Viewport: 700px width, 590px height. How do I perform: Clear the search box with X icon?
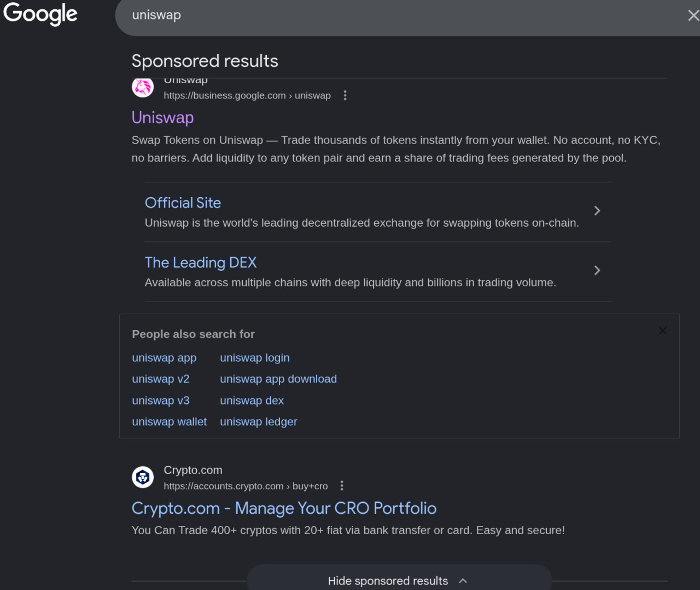[x=693, y=15]
